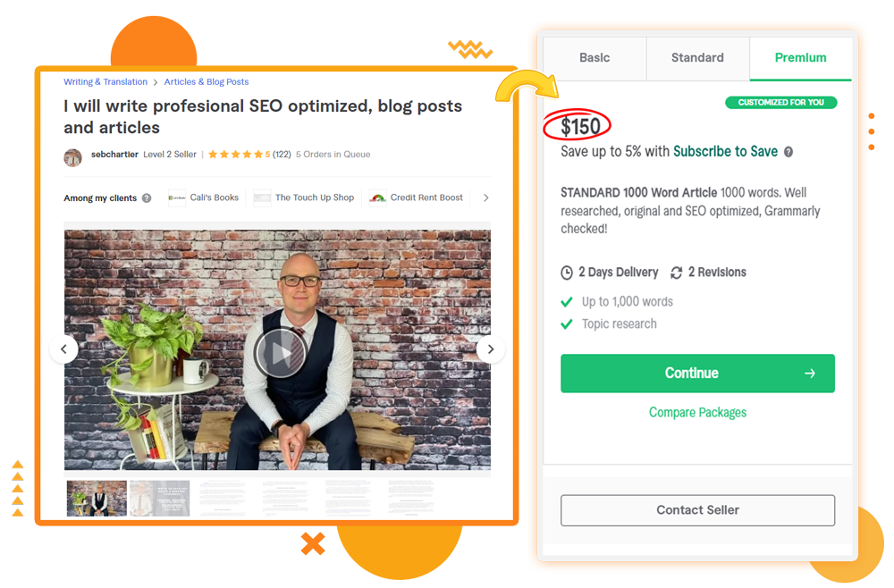Go to next gallery image arrow

pyautogui.click(x=490, y=349)
